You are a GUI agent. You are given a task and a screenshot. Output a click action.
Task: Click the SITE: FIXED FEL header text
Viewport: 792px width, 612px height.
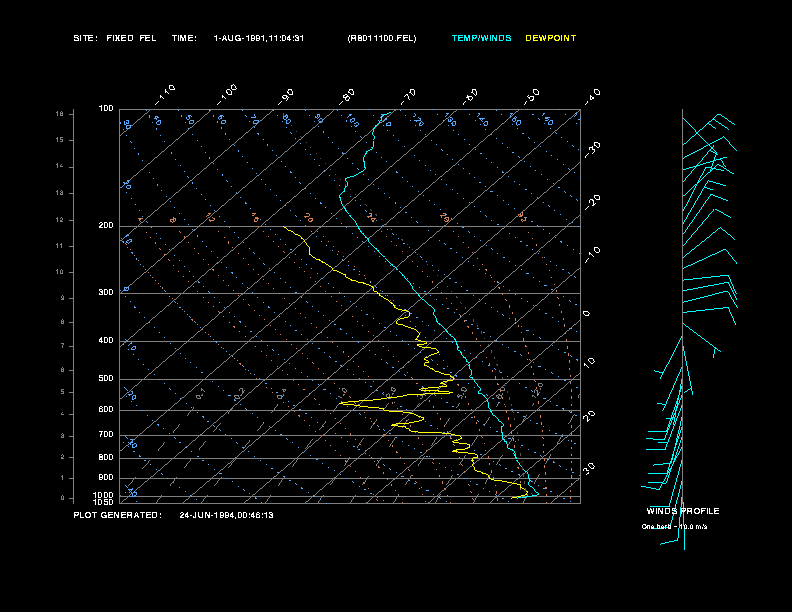tap(115, 38)
